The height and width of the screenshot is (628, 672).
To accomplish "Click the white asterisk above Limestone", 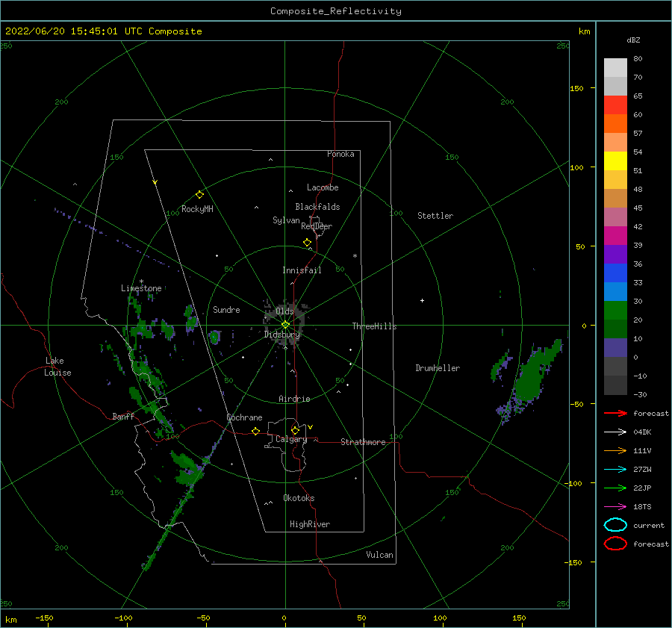I will click(x=141, y=282).
